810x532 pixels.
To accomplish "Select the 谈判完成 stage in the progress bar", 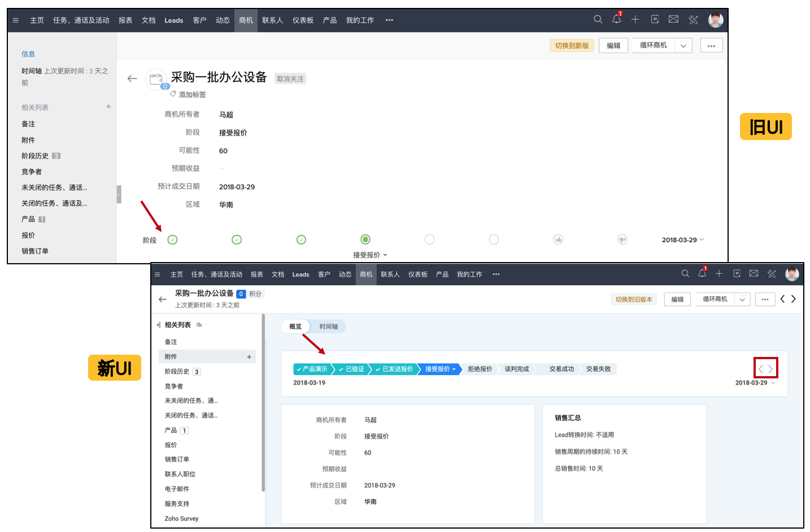I will point(517,369).
